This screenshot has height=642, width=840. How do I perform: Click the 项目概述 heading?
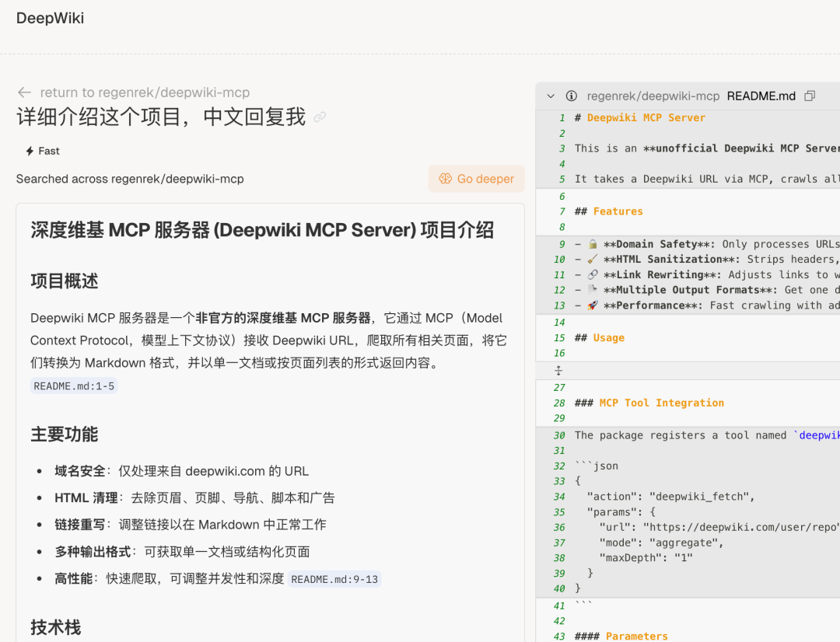pyautogui.click(x=65, y=281)
